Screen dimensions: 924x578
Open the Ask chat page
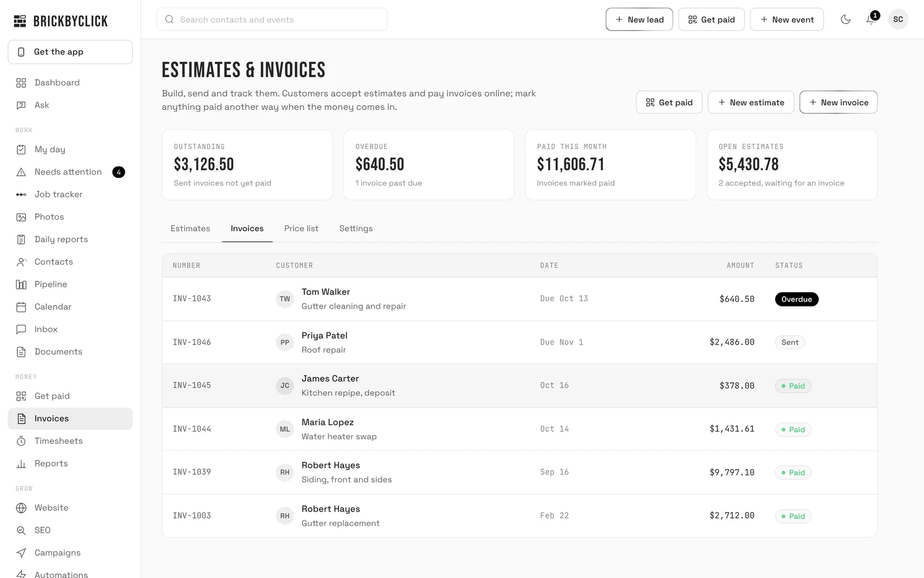[70, 105]
